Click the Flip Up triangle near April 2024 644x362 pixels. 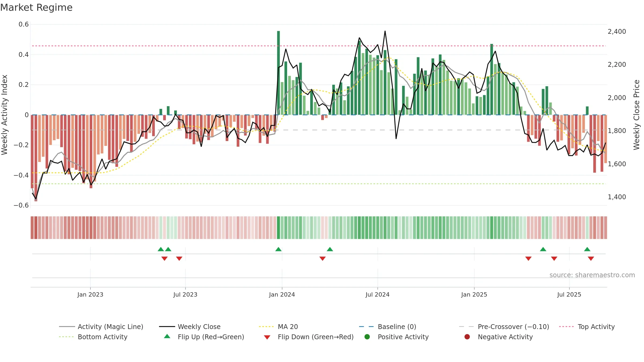pyautogui.click(x=330, y=249)
